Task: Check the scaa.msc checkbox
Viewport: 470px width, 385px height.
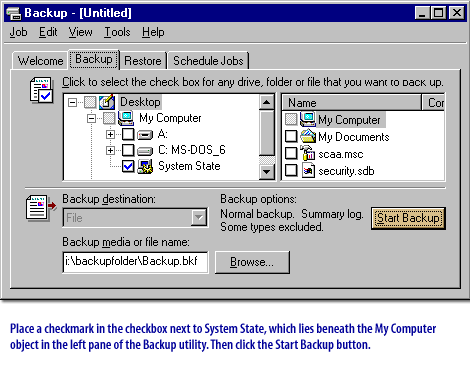Action: pos(291,153)
